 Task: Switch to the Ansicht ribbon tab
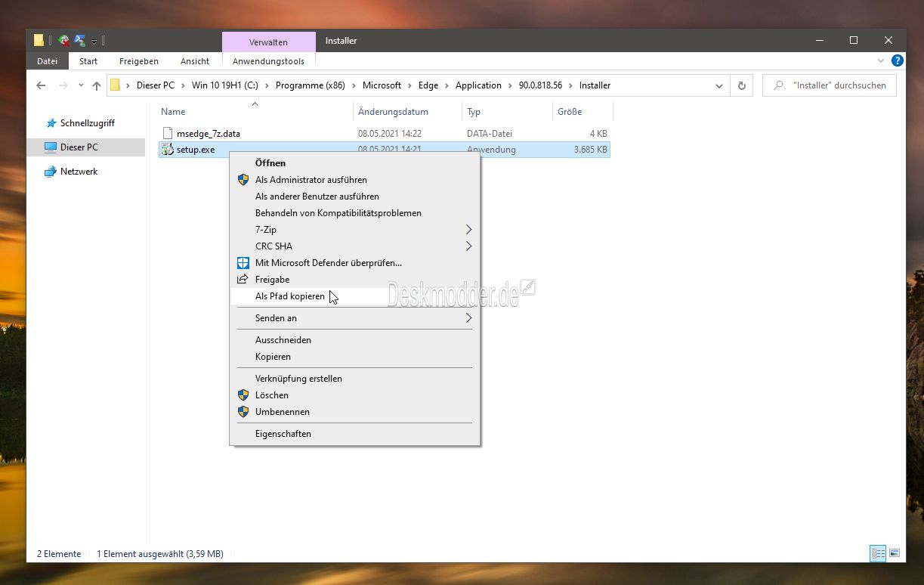click(195, 61)
